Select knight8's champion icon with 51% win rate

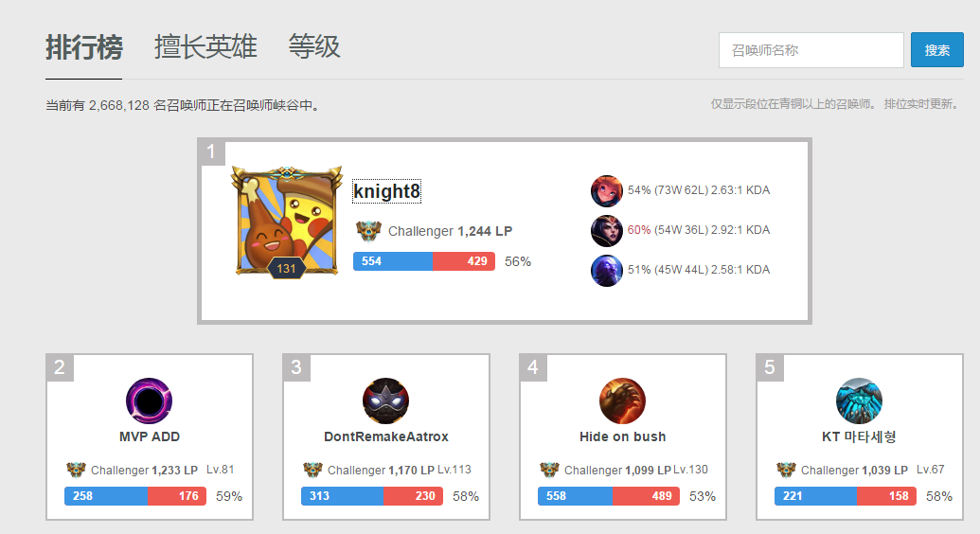(x=606, y=271)
